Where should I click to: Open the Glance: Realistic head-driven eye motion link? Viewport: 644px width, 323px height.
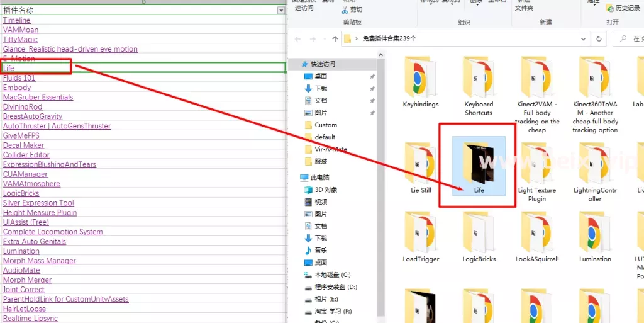tap(70, 49)
